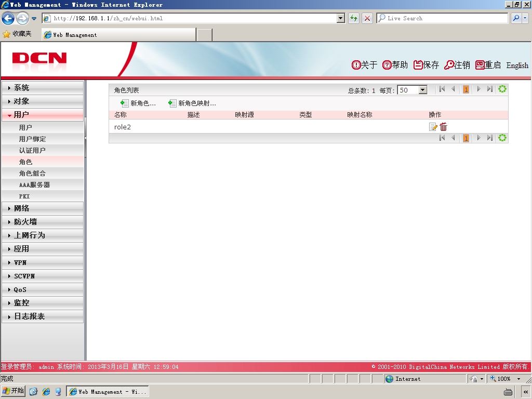This screenshot has height=399, width=532.
Task: Open the 用户 submenu item
Action: [43, 128]
